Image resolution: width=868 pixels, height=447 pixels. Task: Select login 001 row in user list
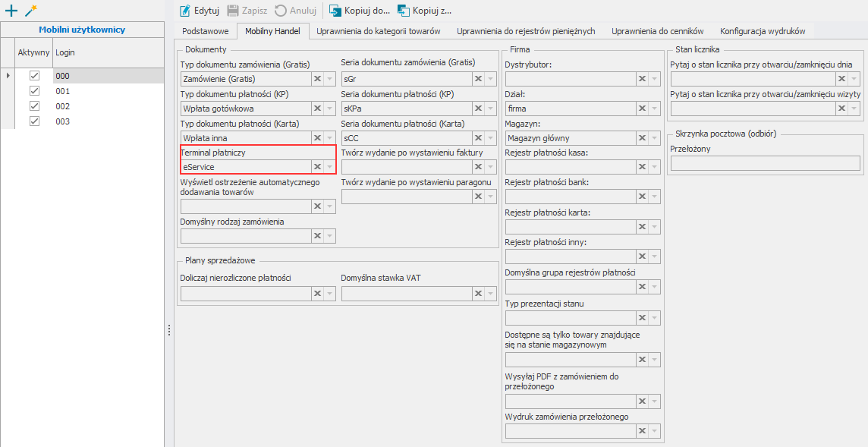click(x=106, y=91)
